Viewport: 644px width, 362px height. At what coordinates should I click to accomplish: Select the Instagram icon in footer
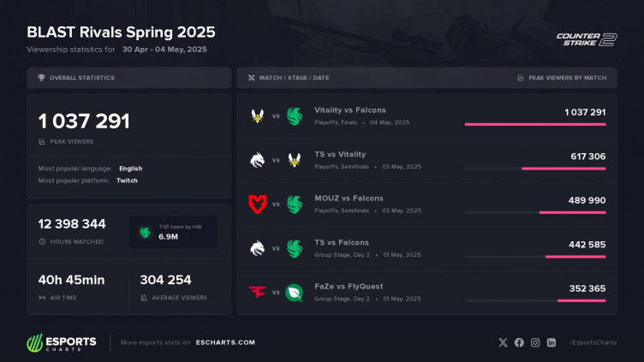[535, 342]
